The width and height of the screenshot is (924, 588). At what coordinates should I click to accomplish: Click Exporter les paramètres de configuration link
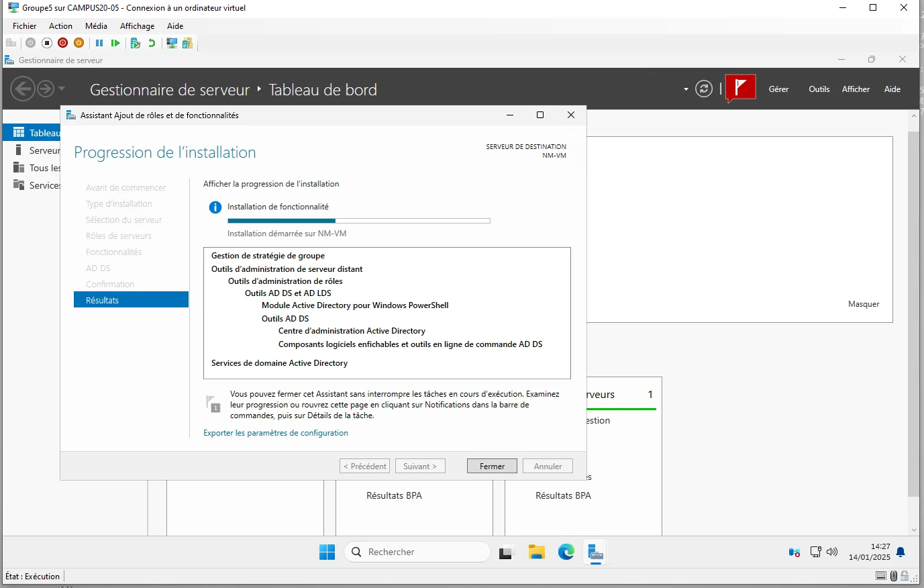pyautogui.click(x=276, y=433)
